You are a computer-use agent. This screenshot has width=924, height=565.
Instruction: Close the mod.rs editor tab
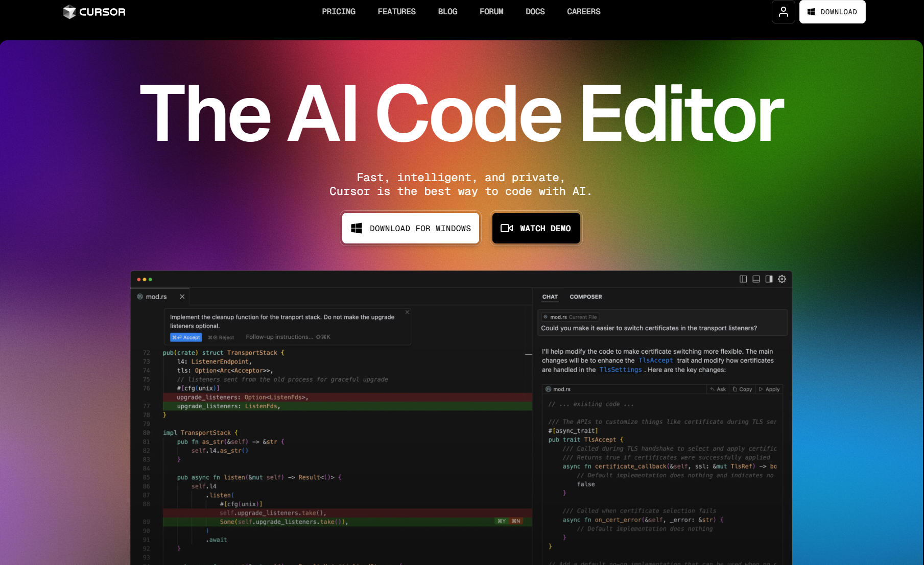(182, 297)
